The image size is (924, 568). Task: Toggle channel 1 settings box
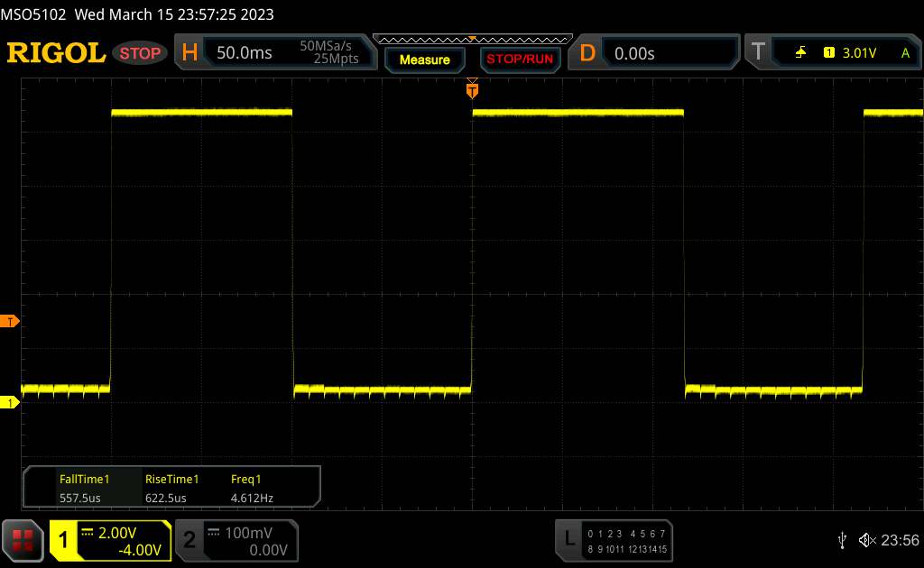pos(110,540)
